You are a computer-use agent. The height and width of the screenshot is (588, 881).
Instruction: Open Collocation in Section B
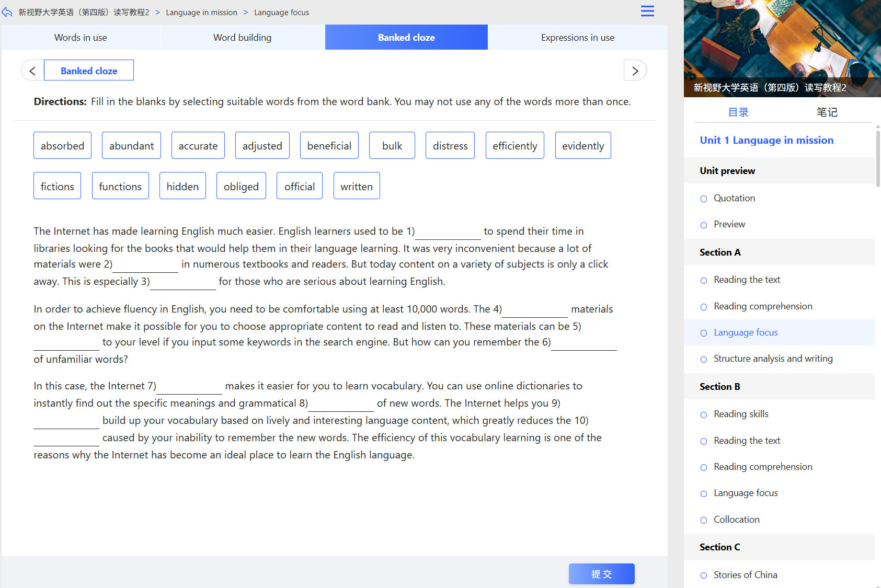(x=736, y=520)
